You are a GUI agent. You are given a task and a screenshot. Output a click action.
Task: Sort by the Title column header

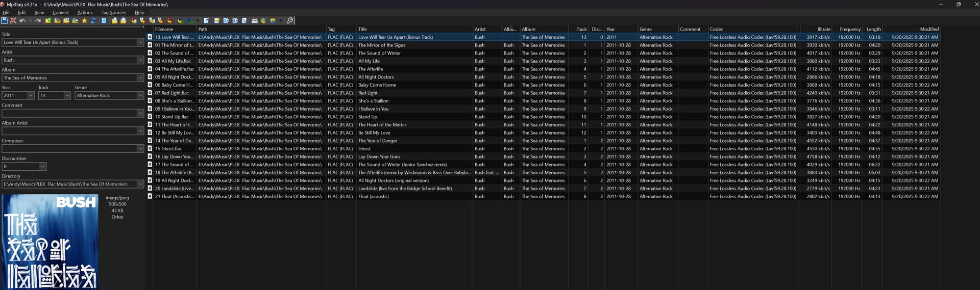414,29
